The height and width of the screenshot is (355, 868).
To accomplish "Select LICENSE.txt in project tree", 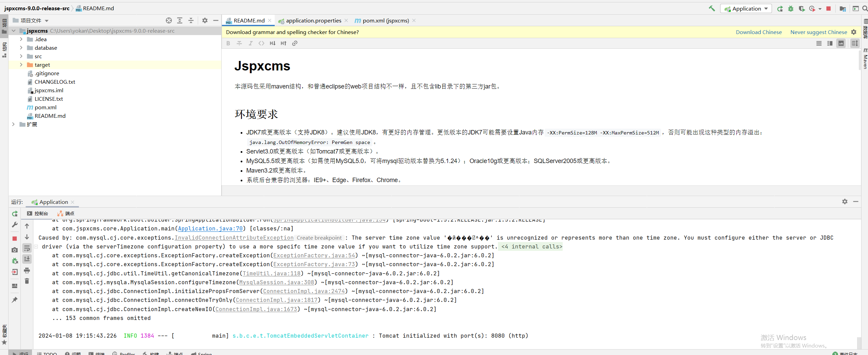I will click(x=48, y=99).
